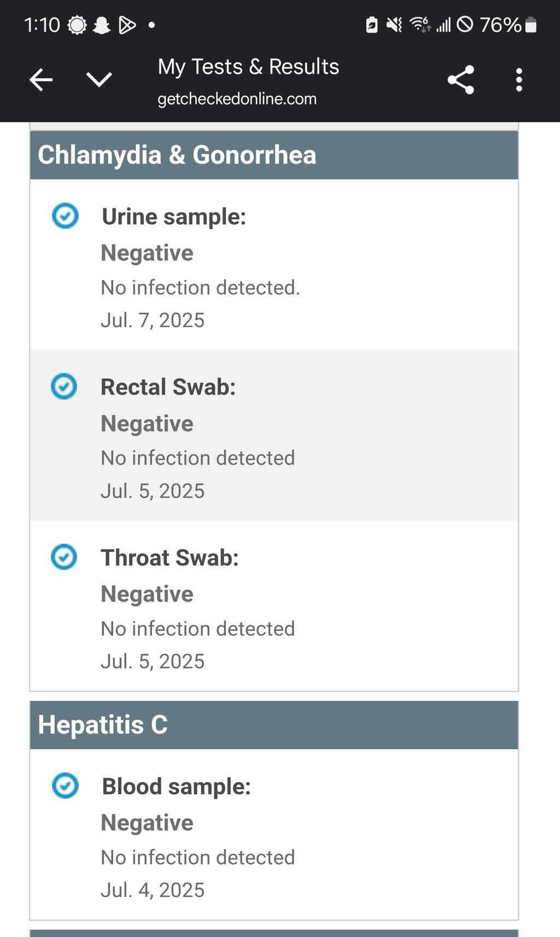
Task: Tap the back arrow icon
Action: [41, 80]
